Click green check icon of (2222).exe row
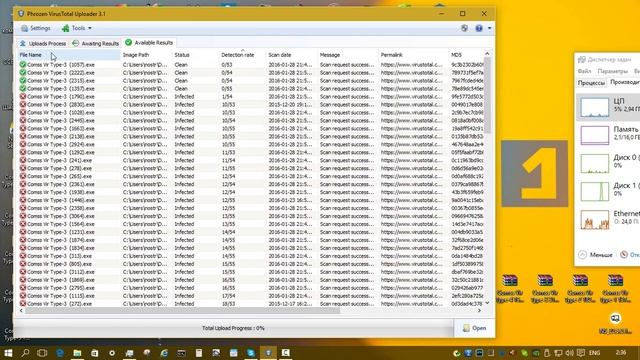Screen dimensions: 640x360 click(23, 73)
